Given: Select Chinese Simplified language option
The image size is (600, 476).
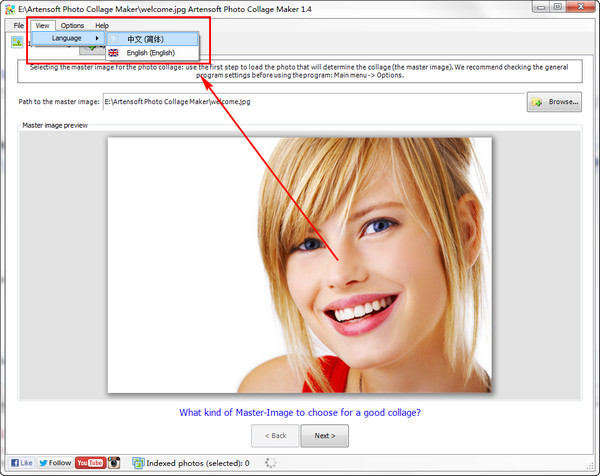Looking at the screenshot, I should [x=152, y=39].
